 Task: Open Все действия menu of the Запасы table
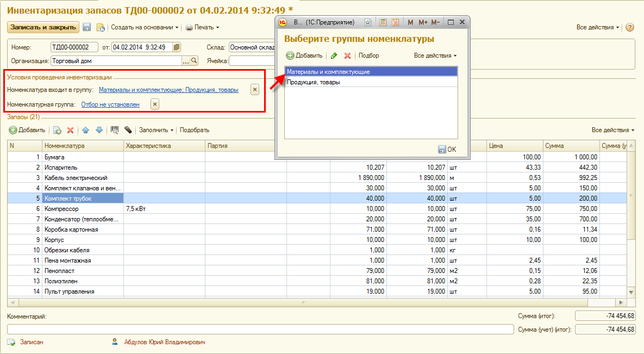[612, 130]
